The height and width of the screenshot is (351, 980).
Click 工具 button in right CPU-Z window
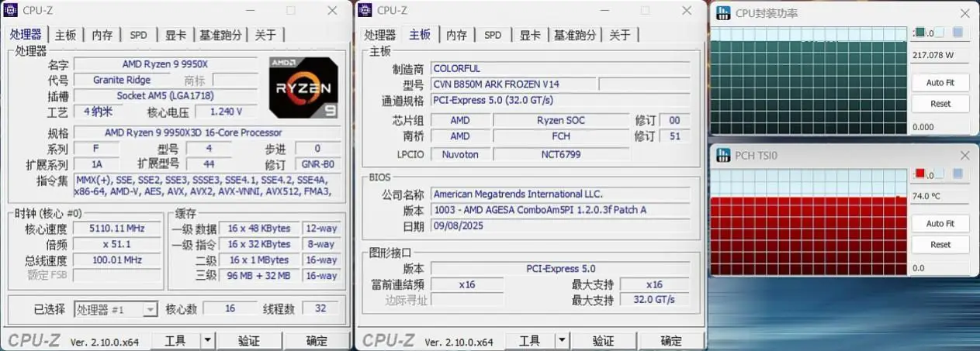pos(529,341)
